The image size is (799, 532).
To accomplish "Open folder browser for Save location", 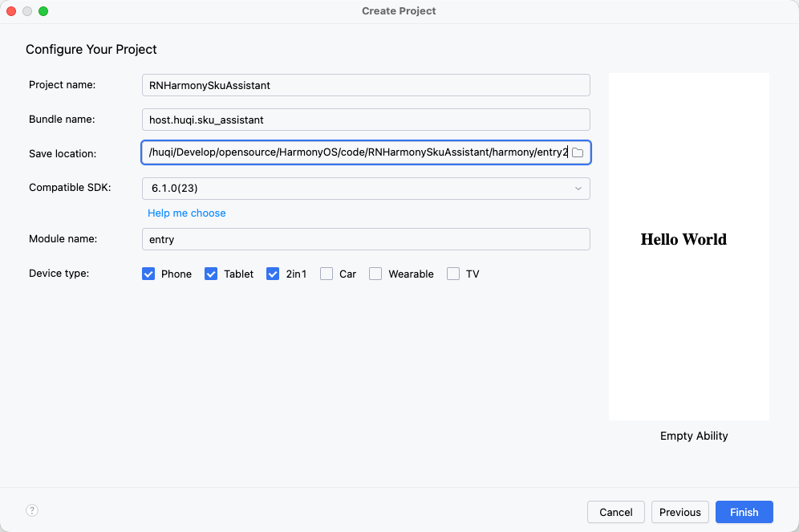I will (x=578, y=152).
